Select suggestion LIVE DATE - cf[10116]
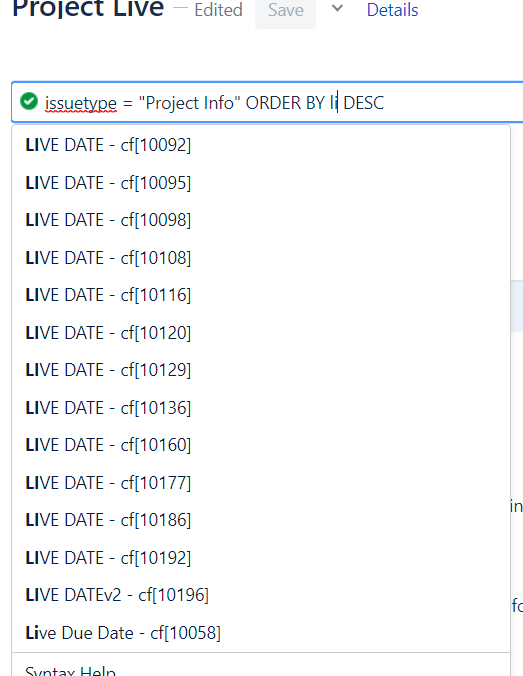 tap(261, 295)
